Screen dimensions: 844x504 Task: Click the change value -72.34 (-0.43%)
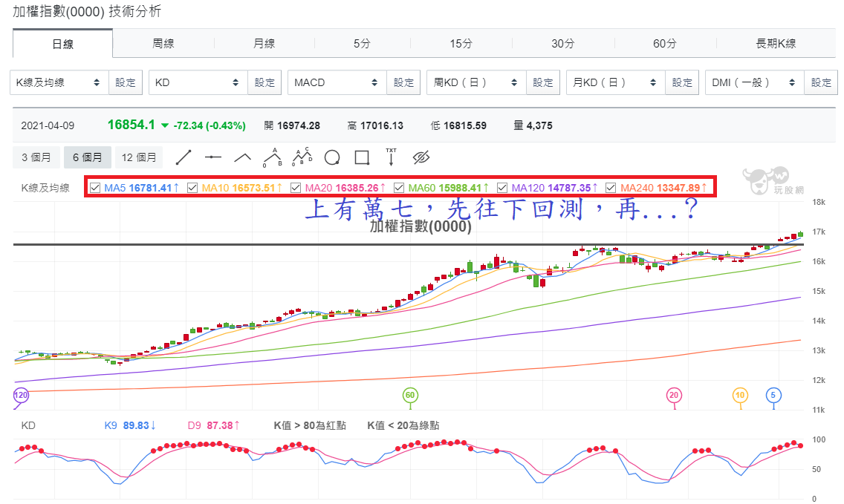[x=210, y=126]
